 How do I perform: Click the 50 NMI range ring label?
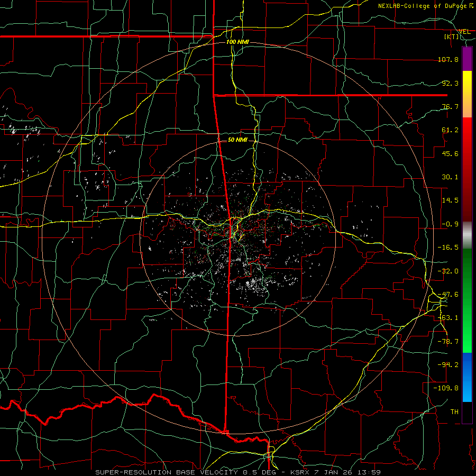[x=237, y=140]
